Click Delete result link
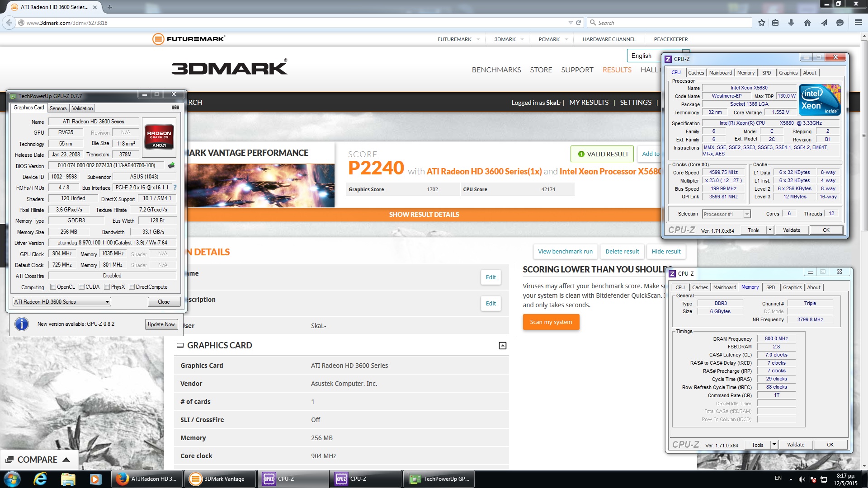Screen dimensions: 868x488 [622, 252]
